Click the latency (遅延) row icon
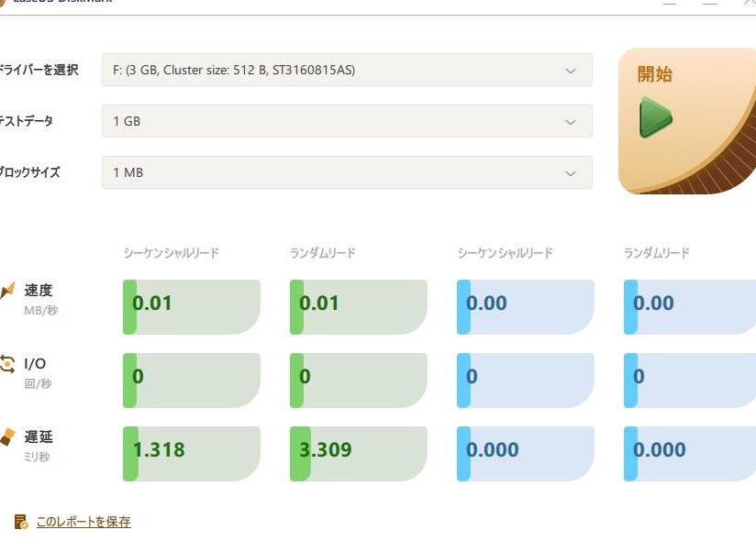756x541 pixels. 7,437
